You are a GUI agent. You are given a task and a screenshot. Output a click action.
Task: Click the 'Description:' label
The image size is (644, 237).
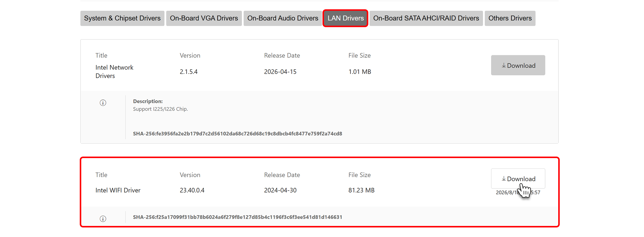[x=148, y=101]
